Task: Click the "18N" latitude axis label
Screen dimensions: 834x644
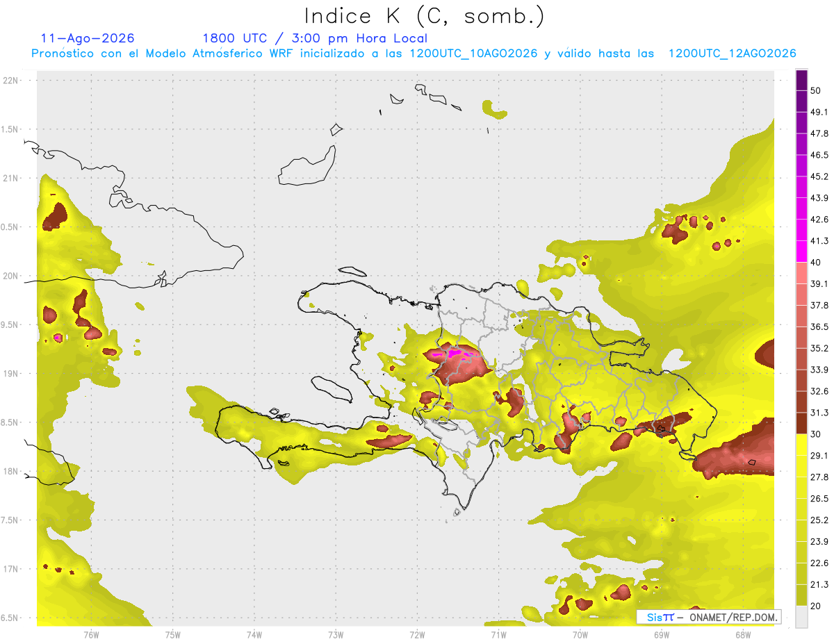Action: [12, 472]
